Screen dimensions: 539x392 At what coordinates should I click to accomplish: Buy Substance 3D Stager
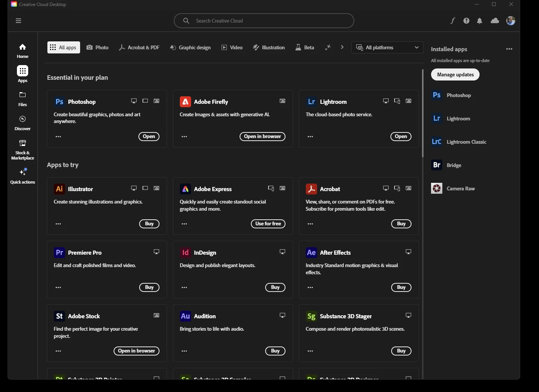[401, 351]
